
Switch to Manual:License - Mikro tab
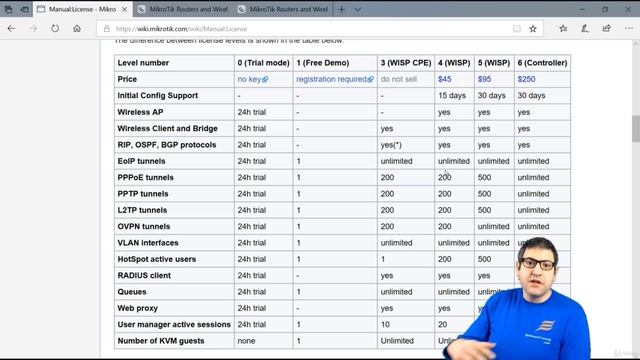click(82, 9)
